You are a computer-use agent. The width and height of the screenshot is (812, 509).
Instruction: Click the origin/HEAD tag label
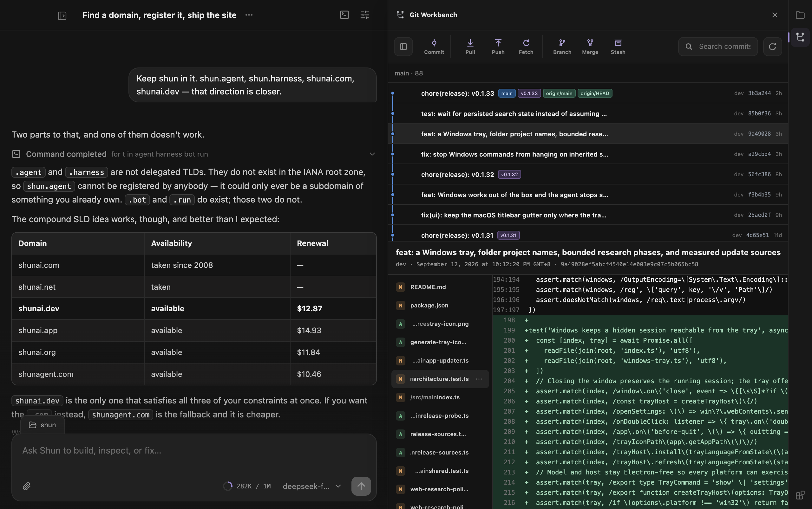594,93
